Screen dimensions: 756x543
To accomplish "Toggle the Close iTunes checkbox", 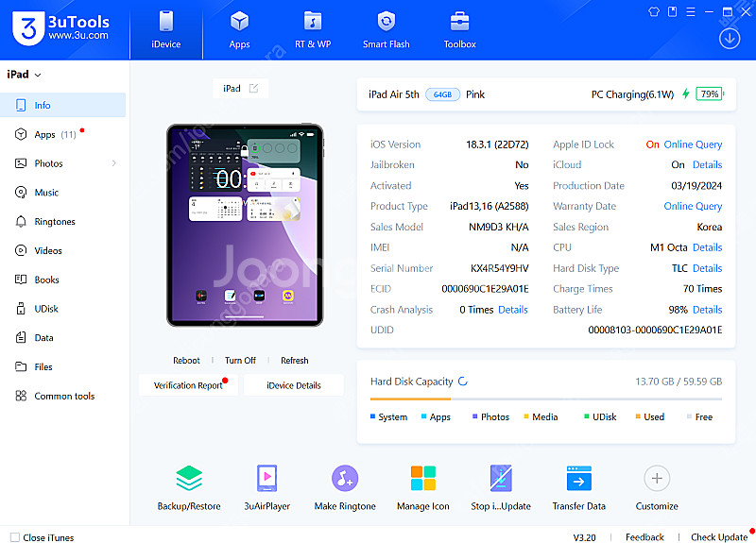I will 14,537.
